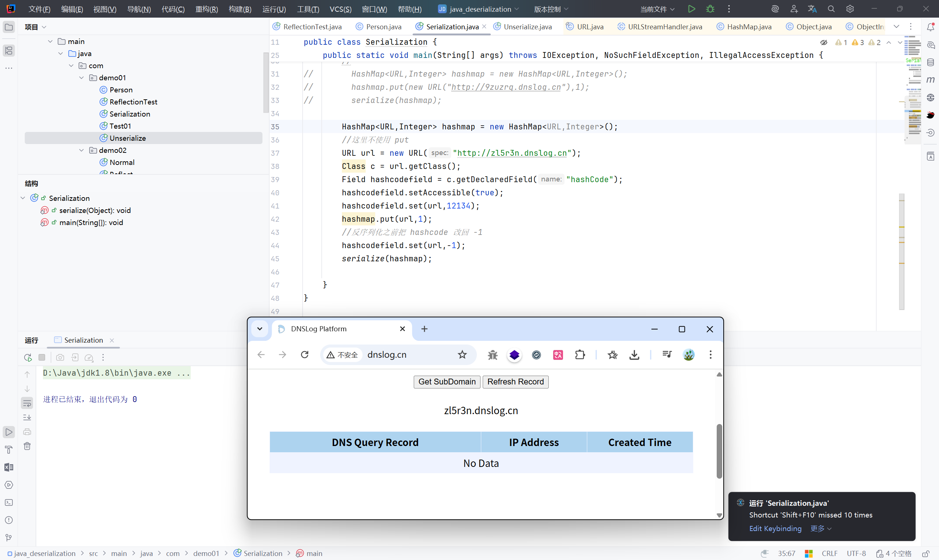
Task: Collapse the demo01 package folder
Action: coord(81,78)
